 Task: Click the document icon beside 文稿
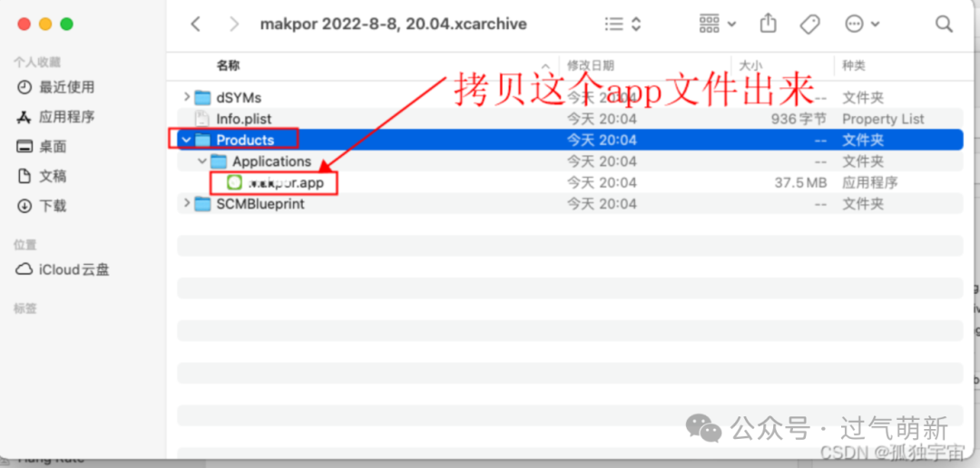point(24,176)
